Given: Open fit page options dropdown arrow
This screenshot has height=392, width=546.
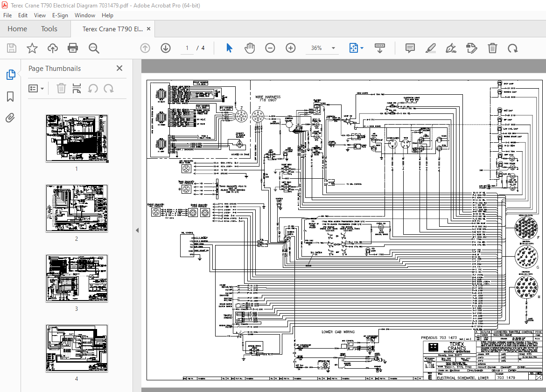Looking at the screenshot, I should tap(362, 48).
